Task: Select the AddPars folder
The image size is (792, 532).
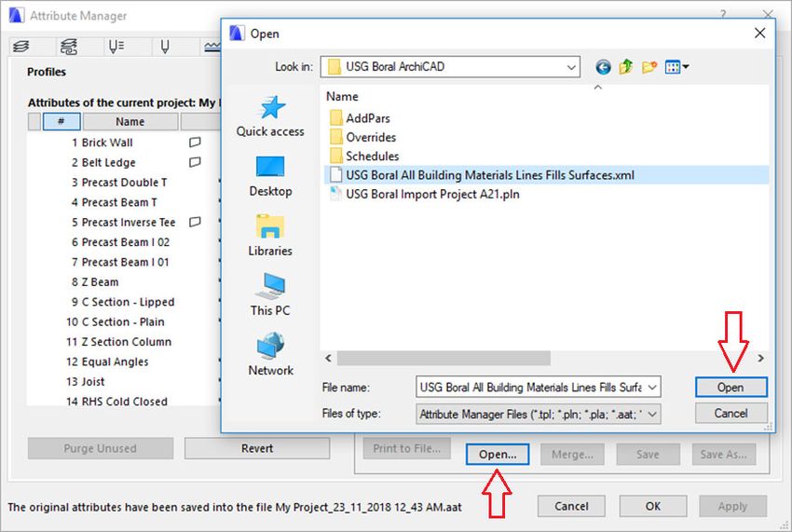Action: point(360,118)
